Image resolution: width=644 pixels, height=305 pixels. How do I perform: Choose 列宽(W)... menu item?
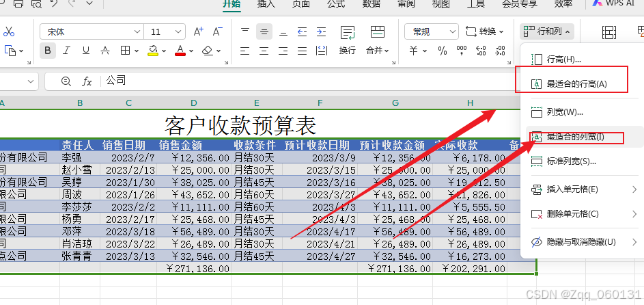580,111
